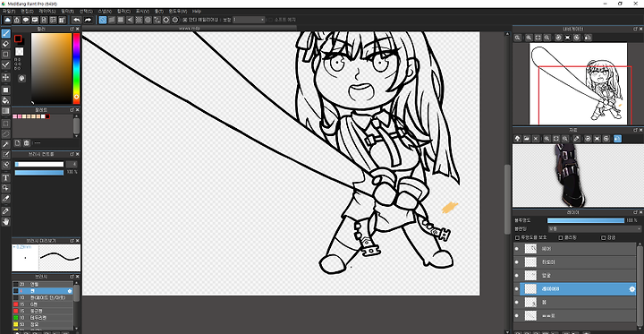Open the 선택 menu

(x=86, y=12)
